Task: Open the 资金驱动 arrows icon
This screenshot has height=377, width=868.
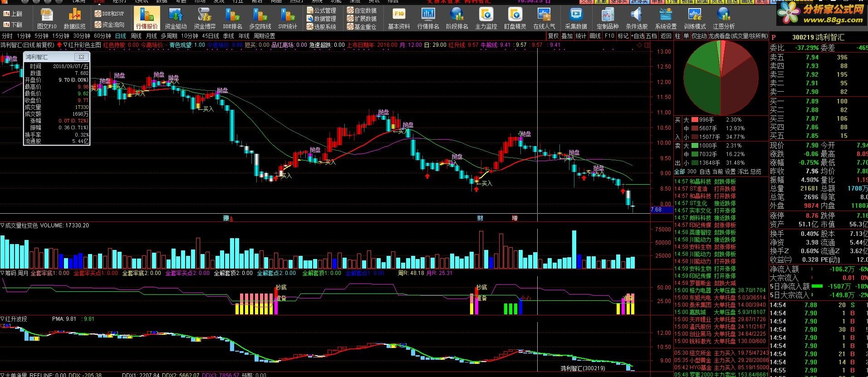Action: pos(176,19)
